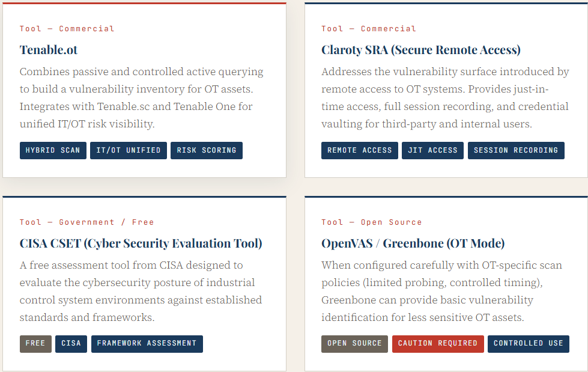The height and width of the screenshot is (372, 588).
Task: Click the 'Tool — Open Source' category label
Action: tap(371, 222)
